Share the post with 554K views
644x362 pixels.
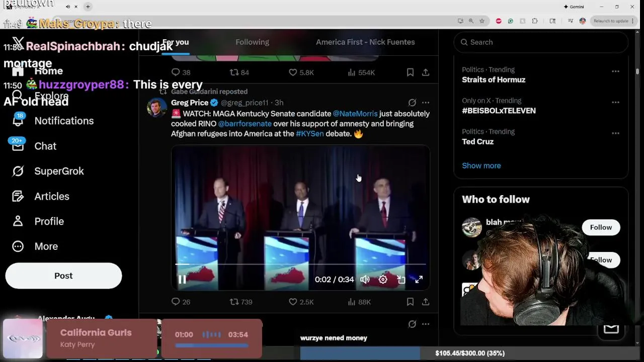426,72
